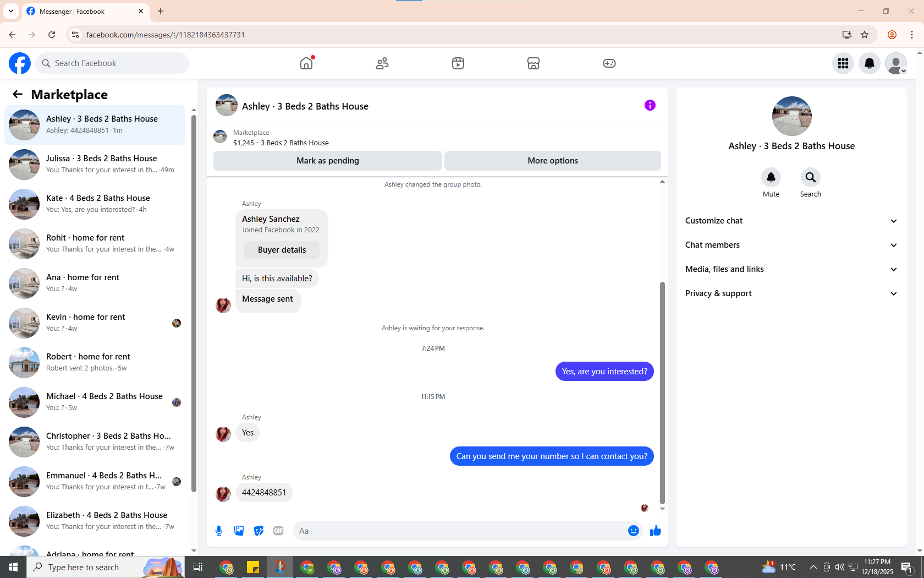The height and width of the screenshot is (578, 924).
Task: Click the Search Facebook field
Action: (x=112, y=63)
